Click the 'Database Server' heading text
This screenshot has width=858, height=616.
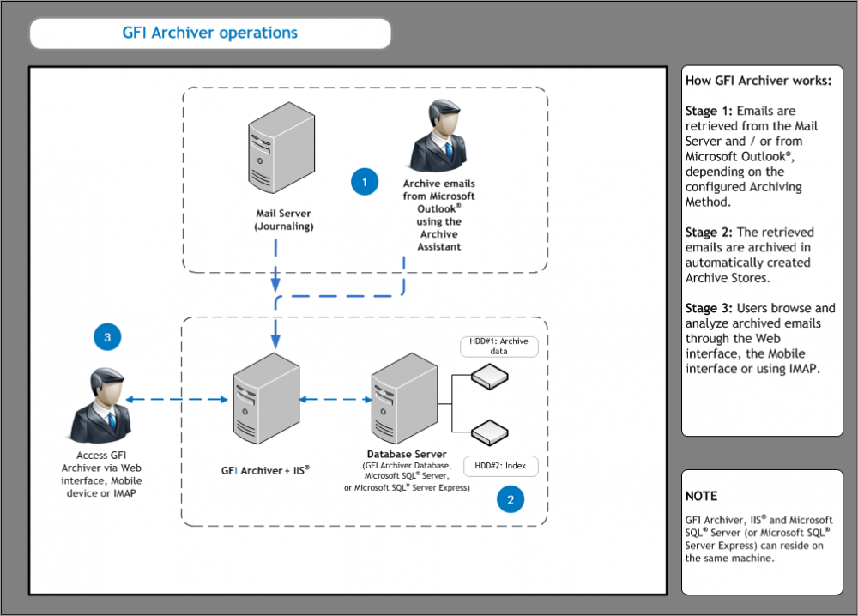click(407, 454)
